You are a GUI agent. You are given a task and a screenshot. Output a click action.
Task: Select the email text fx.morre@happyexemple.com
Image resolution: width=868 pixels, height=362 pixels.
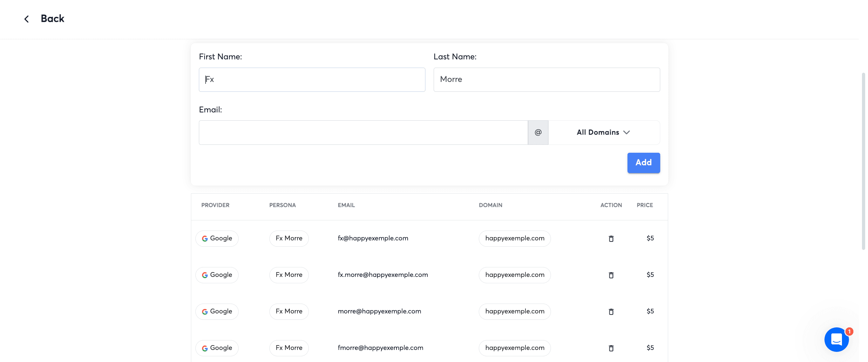click(383, 275)
